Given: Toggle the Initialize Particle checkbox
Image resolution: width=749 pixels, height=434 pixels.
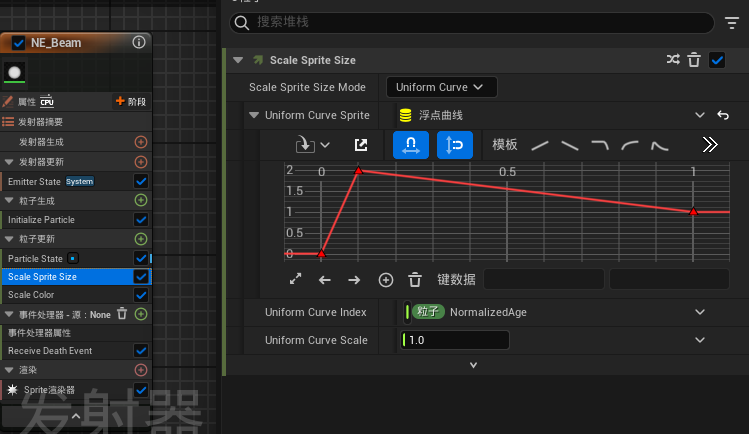Looking at the screenshot, I should (141, 220).
